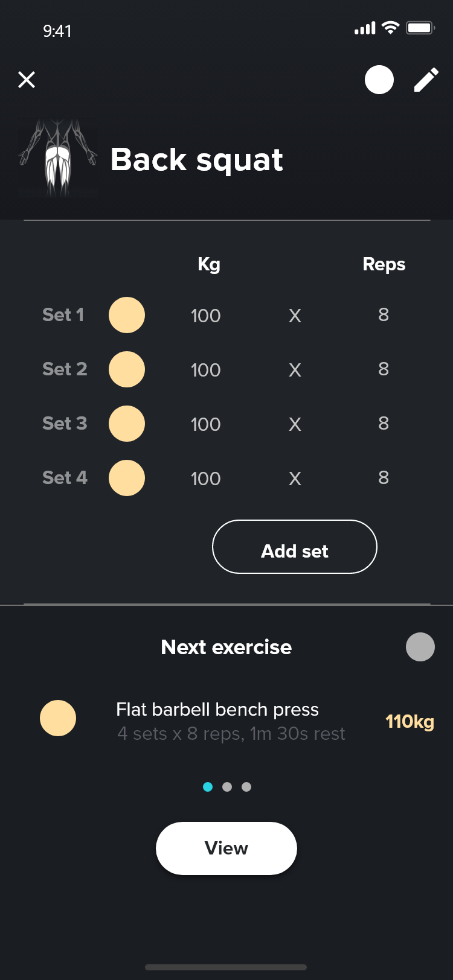Viewport: 453px width, 980px height.
Task: Select Flat barbell bench press exercise
Action: click(217, 710)
